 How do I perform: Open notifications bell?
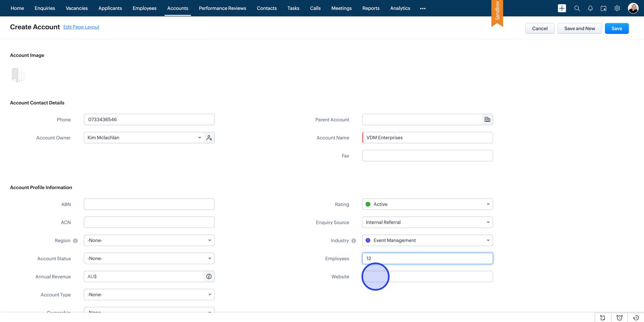pos(590,8)
